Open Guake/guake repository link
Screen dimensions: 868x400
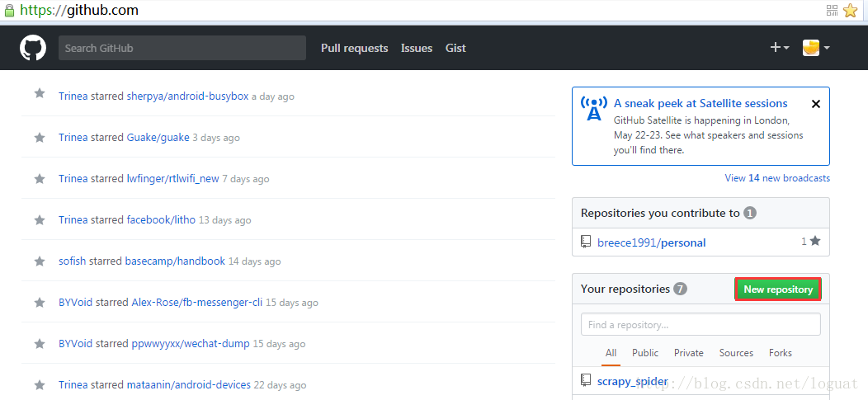[158, 137]
